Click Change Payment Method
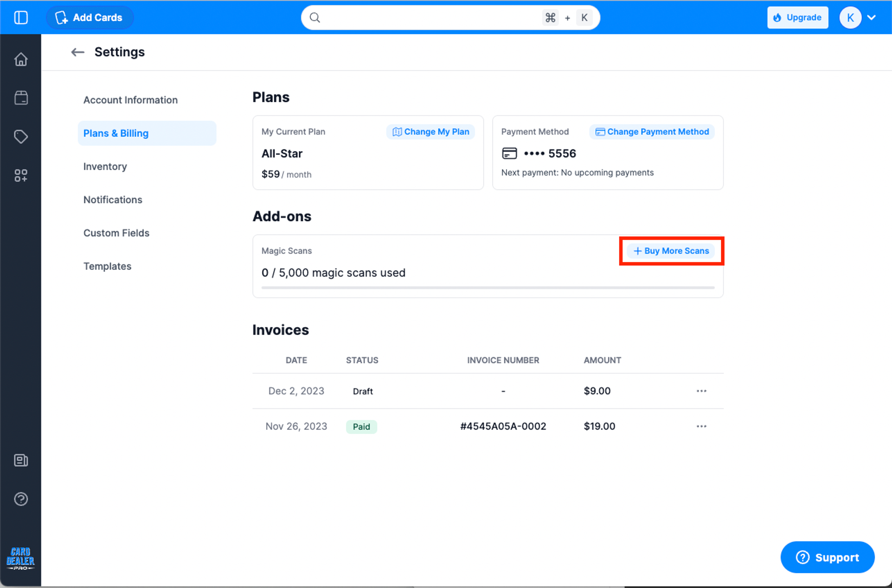 tap(652, 132)
